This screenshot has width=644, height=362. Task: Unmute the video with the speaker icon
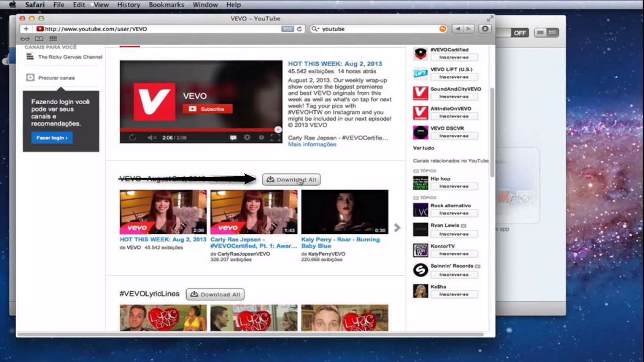[x=152, y=138]
